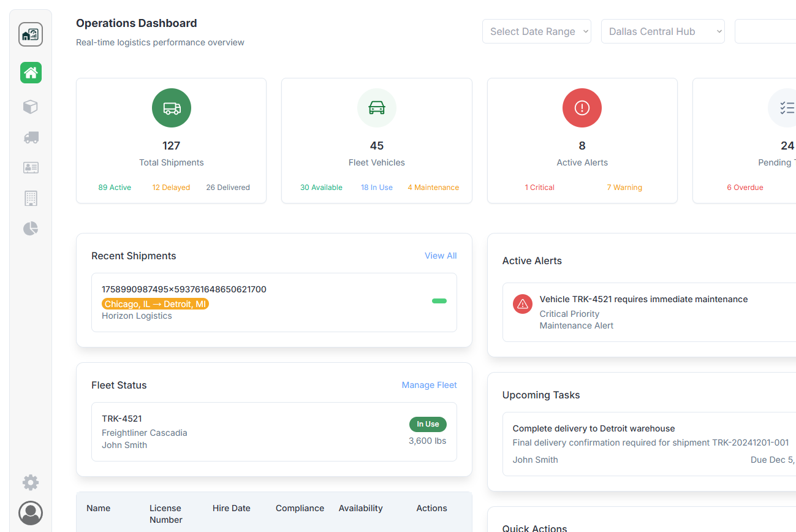Click the green shipment status indicator bar
Viewport: 796px width, 532px height.
439,301
